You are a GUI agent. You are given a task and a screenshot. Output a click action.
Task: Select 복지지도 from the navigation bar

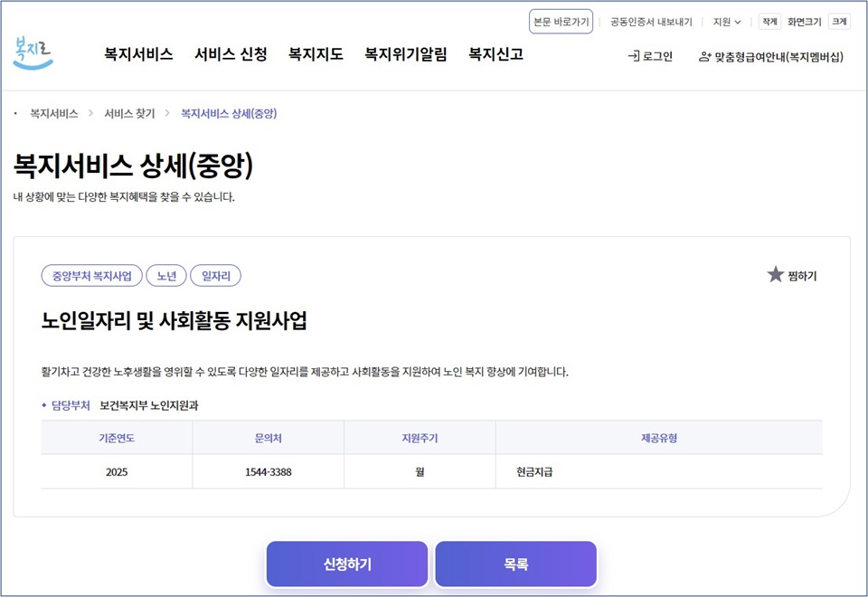(x=314, y=54)
